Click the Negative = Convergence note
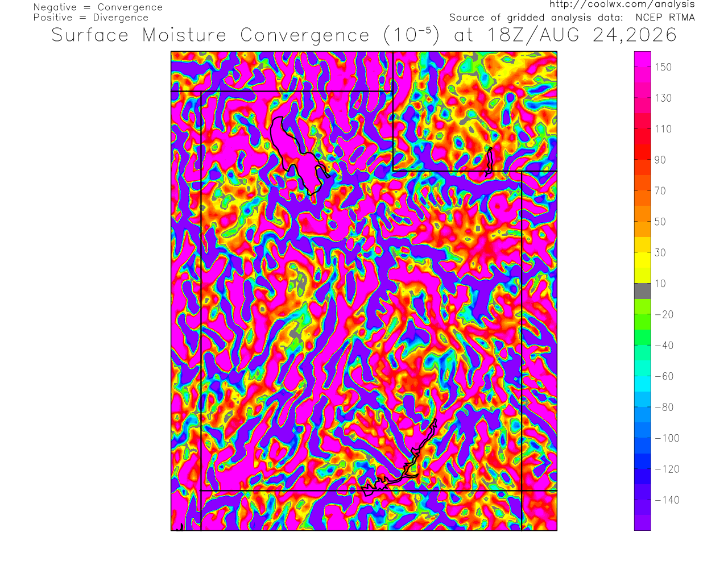Image resolution: width=728 pixels, height=582 pixels. (x=98, y=7)
